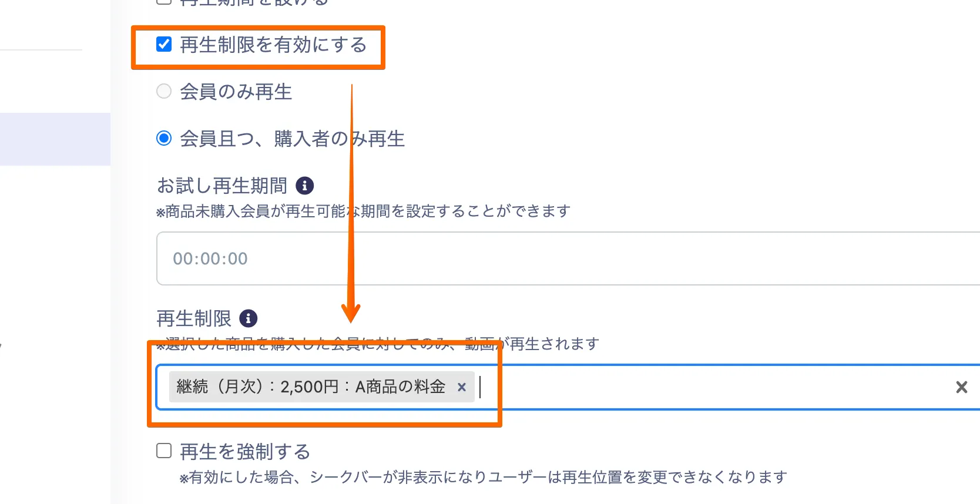Click the 会員且つ、購入者のみ再生 label text

tap(292, 139)
